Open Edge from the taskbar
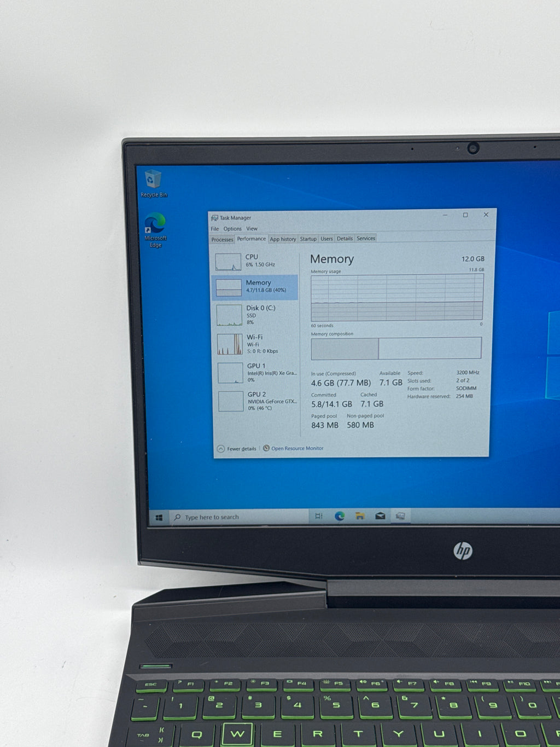560x747 pixels. click(x=340, y=516)
